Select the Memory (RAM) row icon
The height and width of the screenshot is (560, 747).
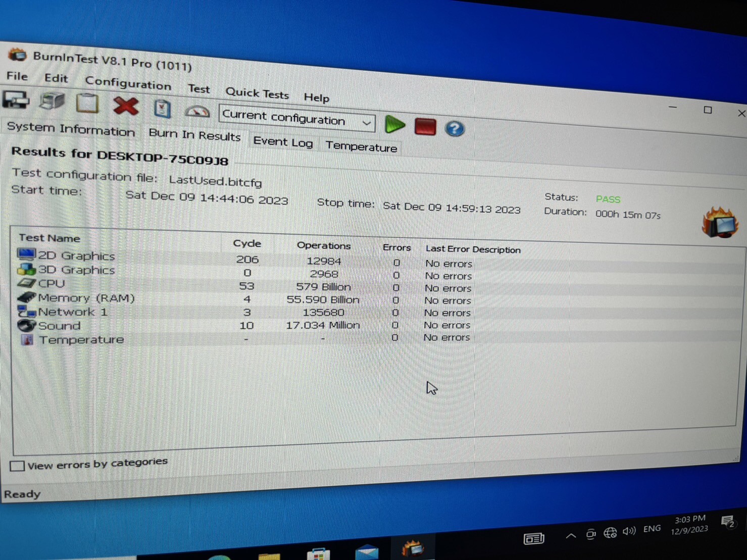pos(26,297)
